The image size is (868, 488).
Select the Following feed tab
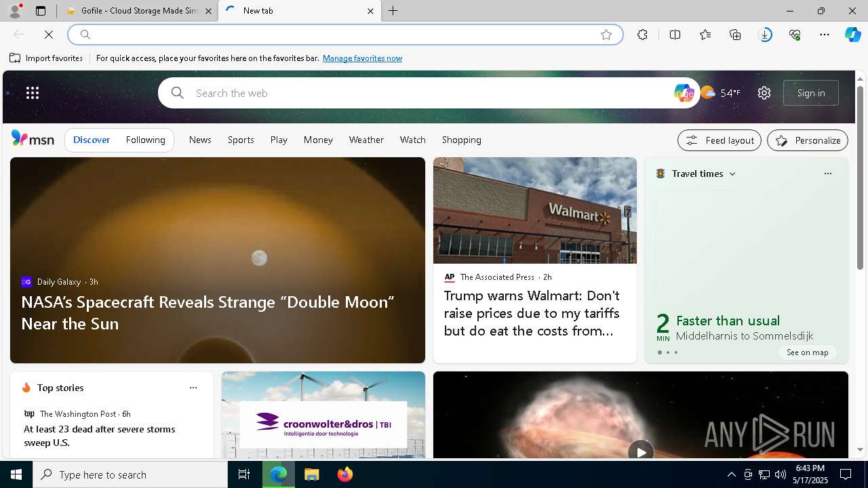click(x=146, y=140)
